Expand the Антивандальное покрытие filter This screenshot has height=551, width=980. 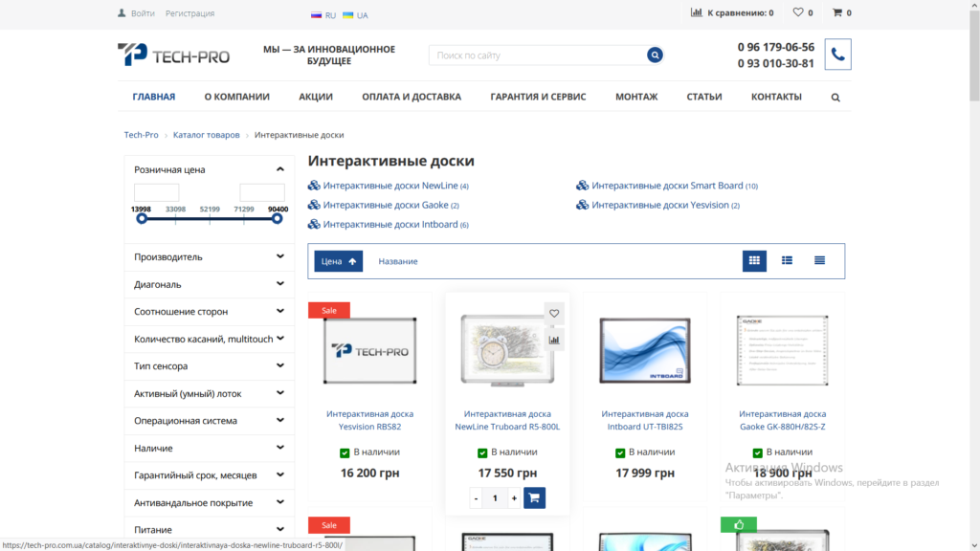(x=280, y=502)
